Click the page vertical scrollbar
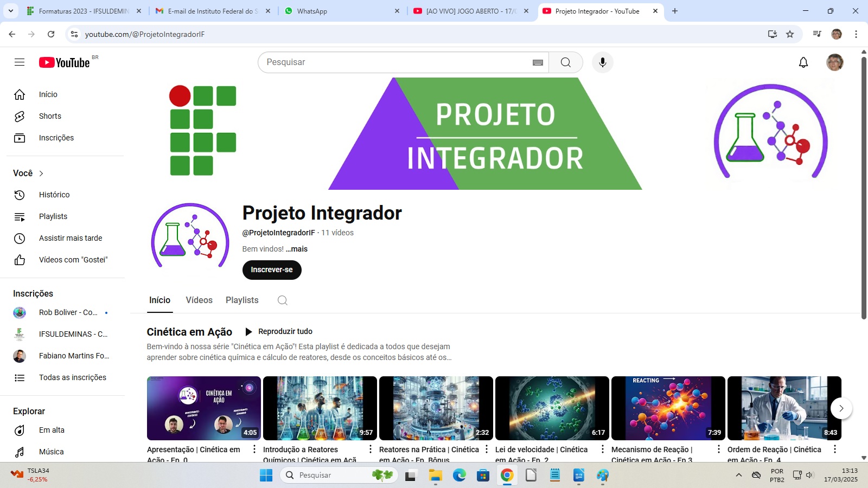The width and height of the screenshot is (868, 488). coord(864,188)
